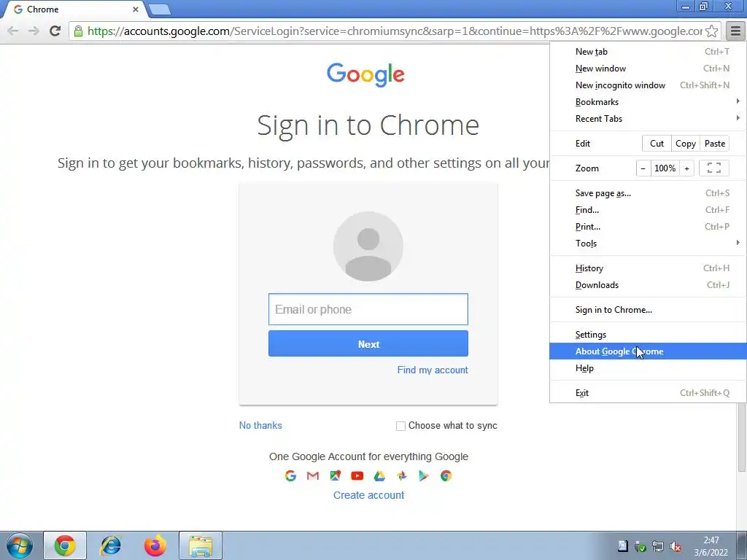This screenshot has width=747, height=560.
Task: Toggle fullscreen mode from Zoom row
Action: [713, 168]
